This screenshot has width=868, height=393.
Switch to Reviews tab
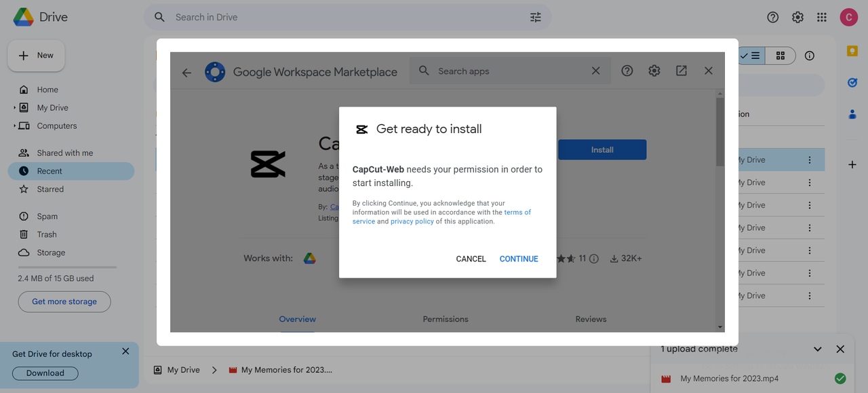[591, 319]
